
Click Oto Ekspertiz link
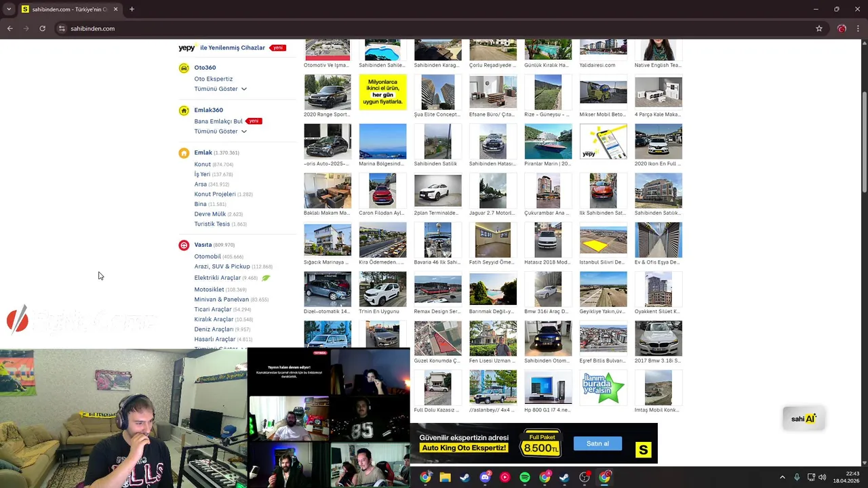(x=213, y=79)
